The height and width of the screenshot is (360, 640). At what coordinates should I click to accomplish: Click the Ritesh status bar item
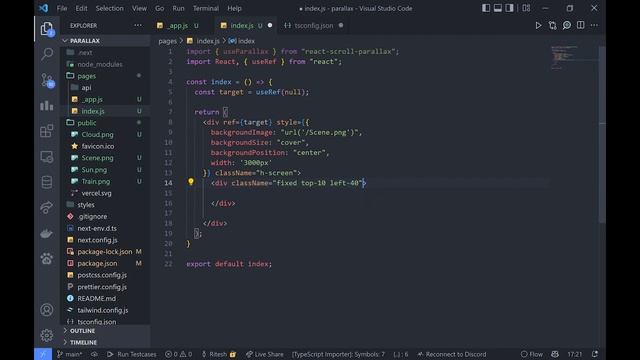(218, 354)
